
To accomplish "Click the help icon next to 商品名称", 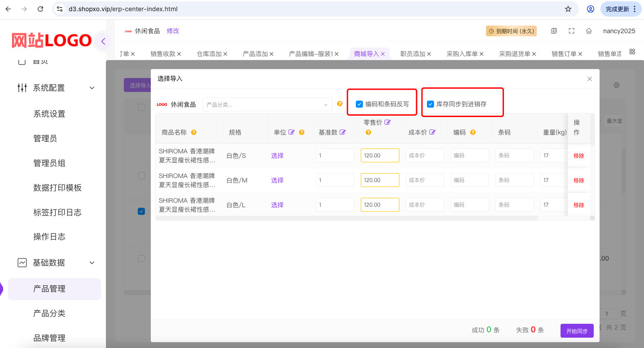I will pos(194,132).
